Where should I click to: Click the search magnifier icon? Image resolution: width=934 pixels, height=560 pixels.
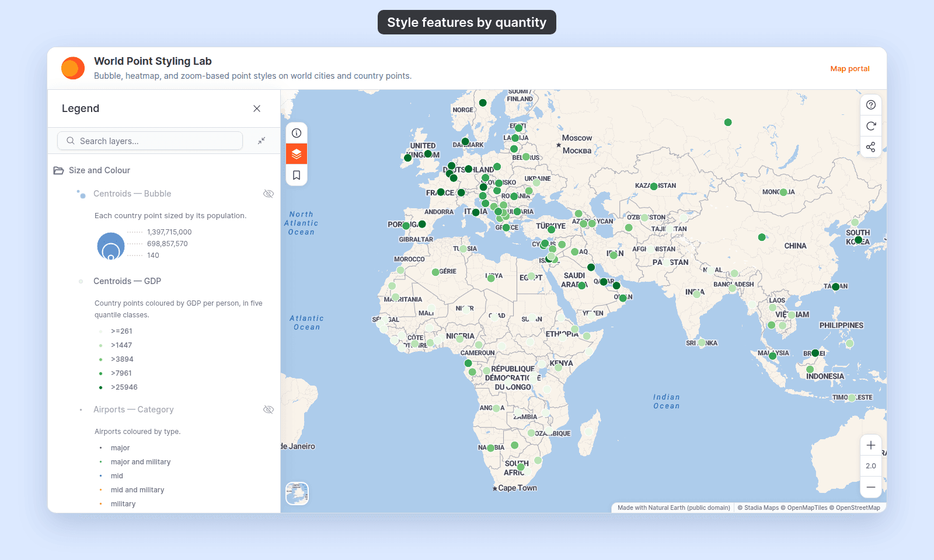[71, 141]
